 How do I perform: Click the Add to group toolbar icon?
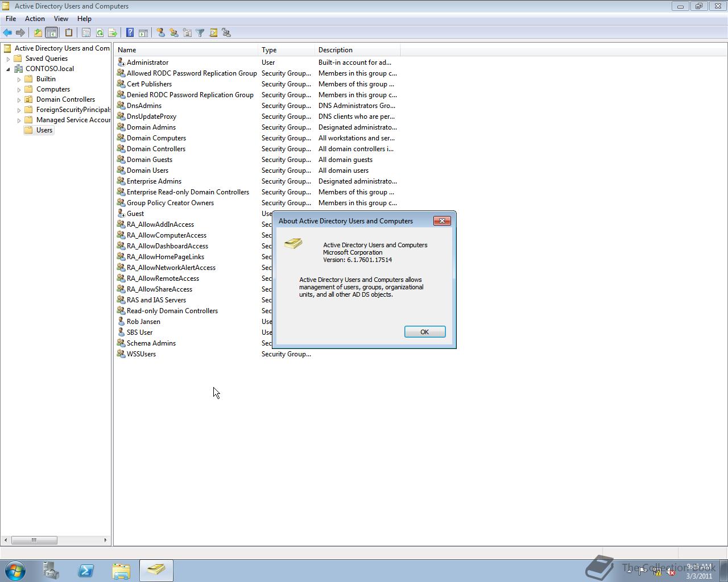point(226,33)
